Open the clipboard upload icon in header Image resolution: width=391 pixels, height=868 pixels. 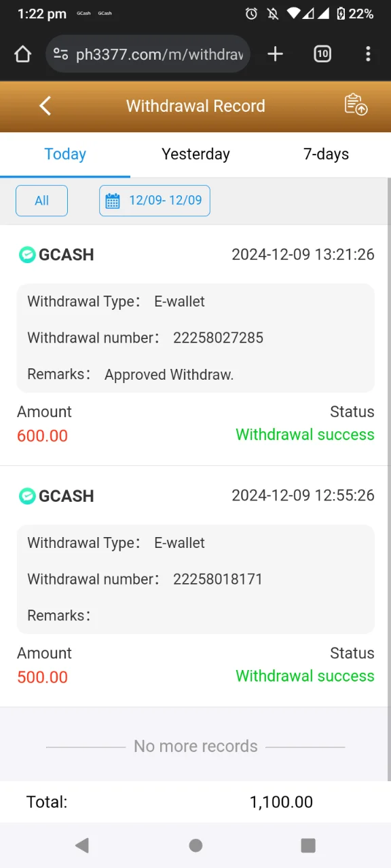tap(356, 104)
